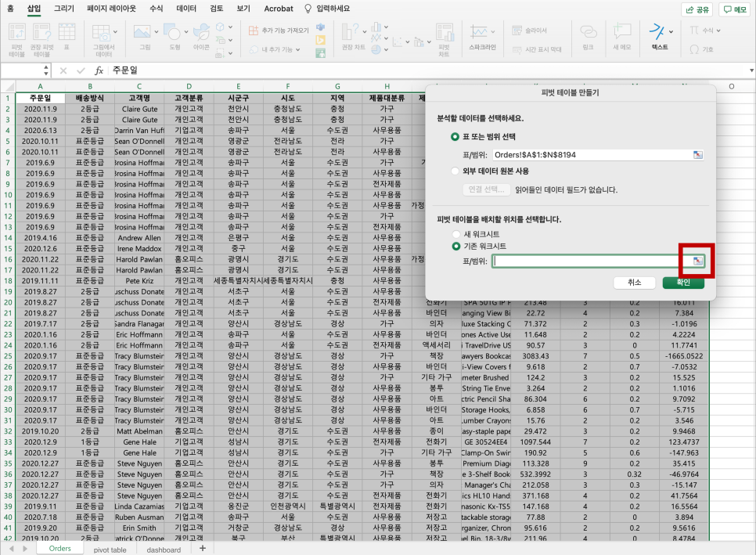This screenshot has width=756, height=555.
Task: Click the Recommended PivotTables (권장 피벗 테이블) icon
Action: [x=41, y=32]
